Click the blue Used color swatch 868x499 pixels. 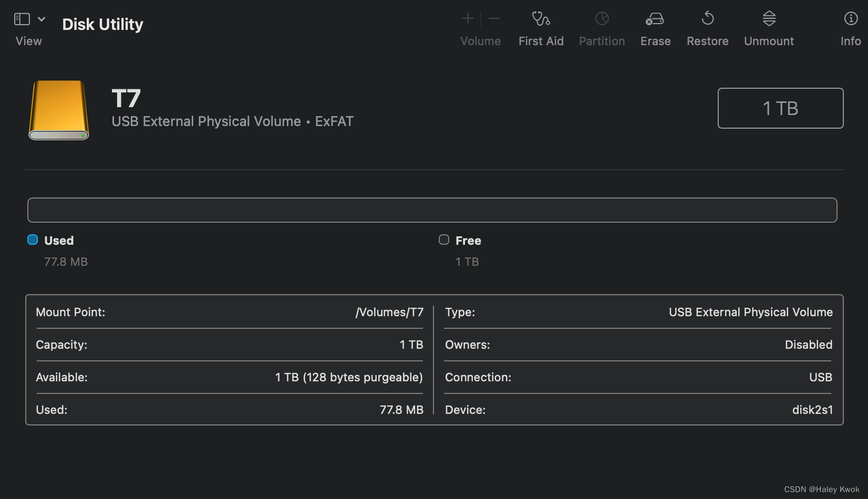coord(33,240)
